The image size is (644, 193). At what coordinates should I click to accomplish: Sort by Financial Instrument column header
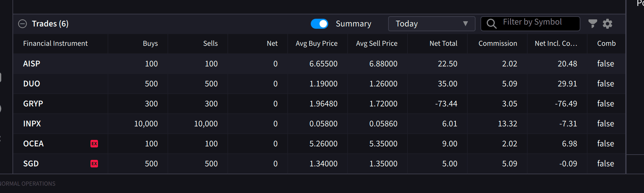click(56, 43)
